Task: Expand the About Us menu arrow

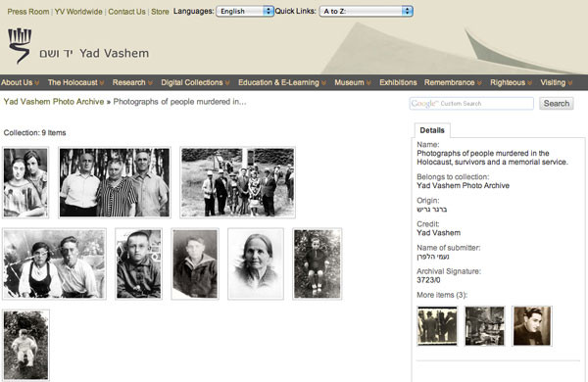Action: pyautogui.click(x=37, y=83)
